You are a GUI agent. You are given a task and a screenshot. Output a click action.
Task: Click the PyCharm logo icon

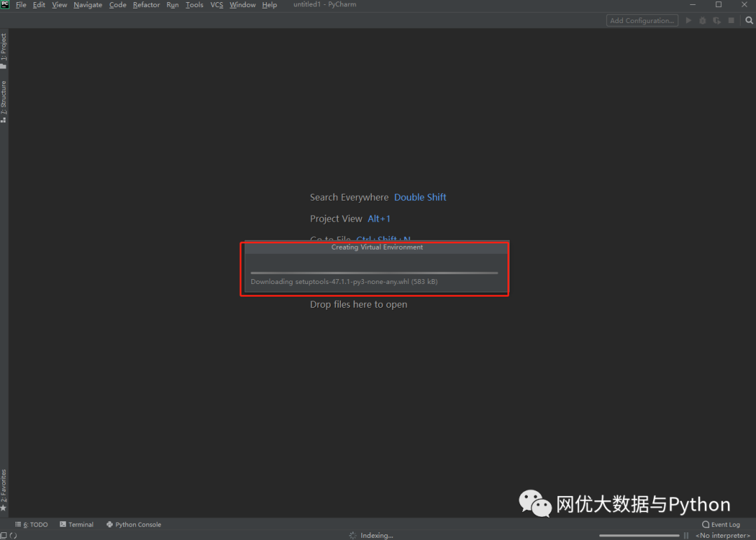tap(5, 5)
